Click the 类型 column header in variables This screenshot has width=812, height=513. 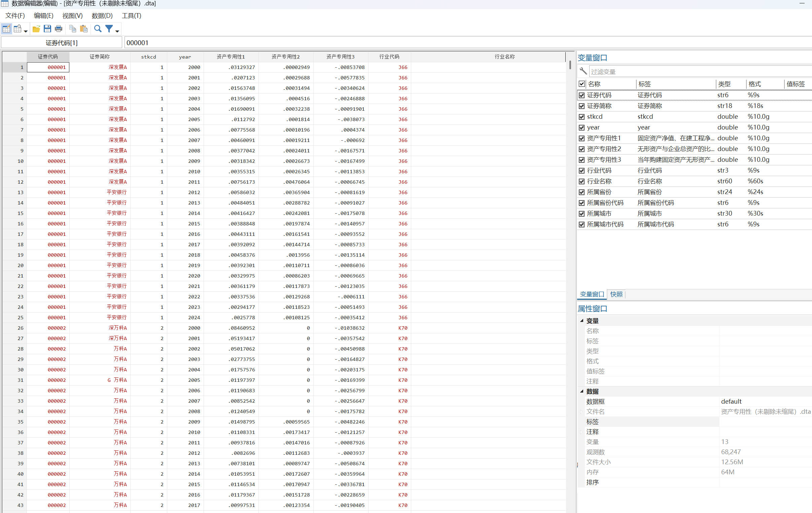(724, 84)
